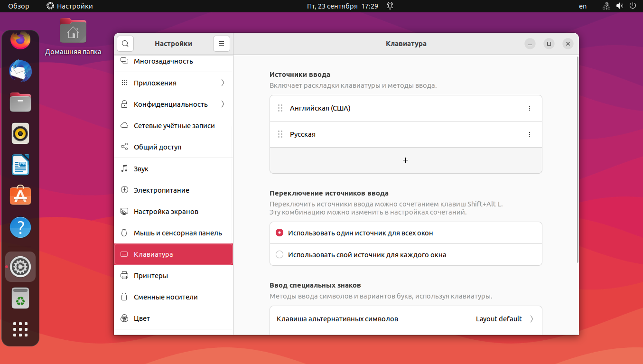Open the hamburger menu in Settings sidebar

click(x=221, y=44)
